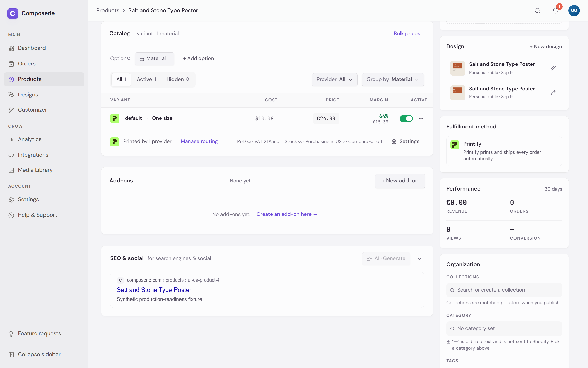Edit the first Salt and Stone design pencil
The height and width of the screenshot is (368, 588).
click(553, 68)
